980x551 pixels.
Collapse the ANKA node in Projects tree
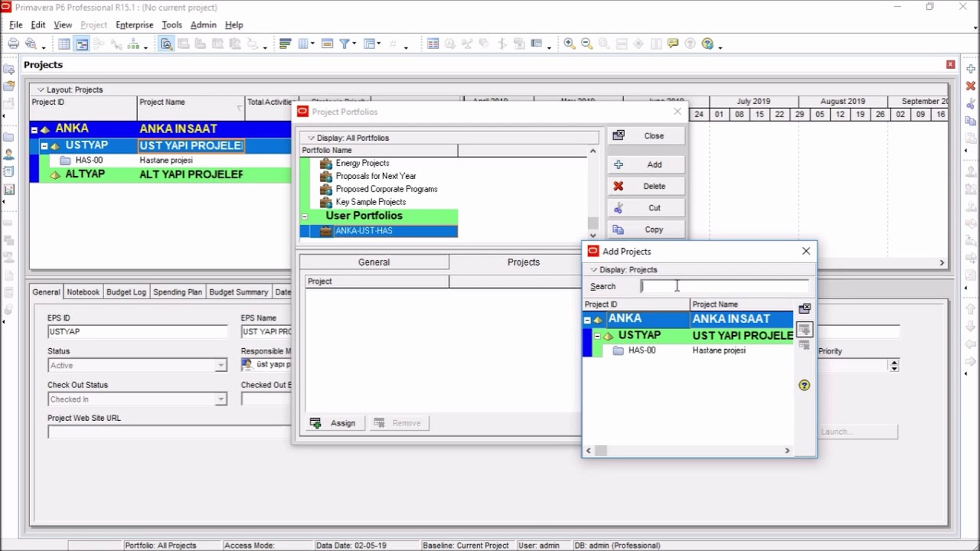tap(34, 129)
